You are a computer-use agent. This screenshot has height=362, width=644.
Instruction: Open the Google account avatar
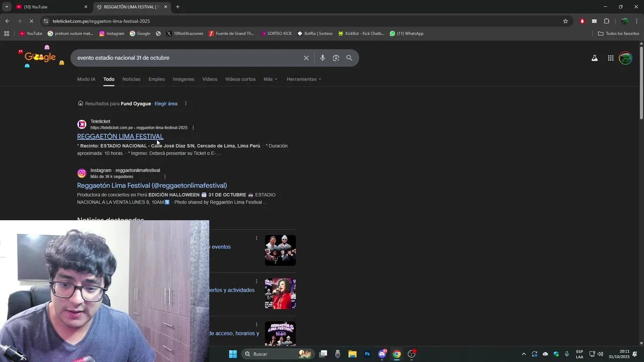tap(625, 58)
